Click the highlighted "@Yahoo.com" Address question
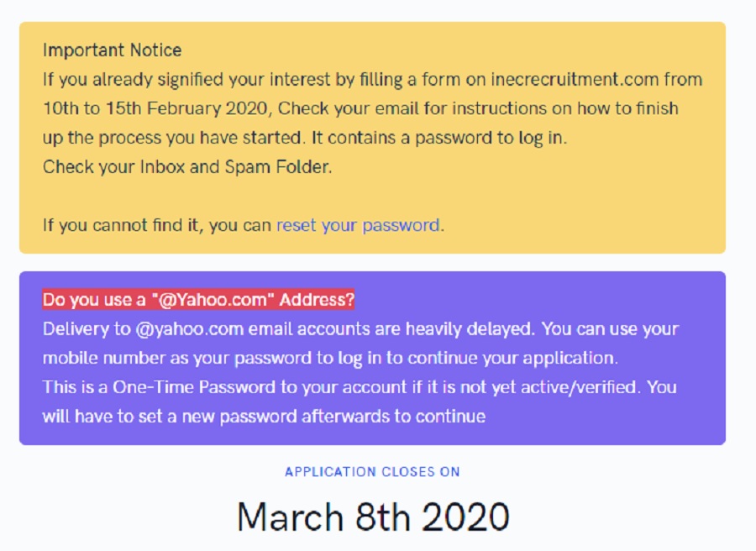Viewport: 756px width, 551px height. click(199, 300)
